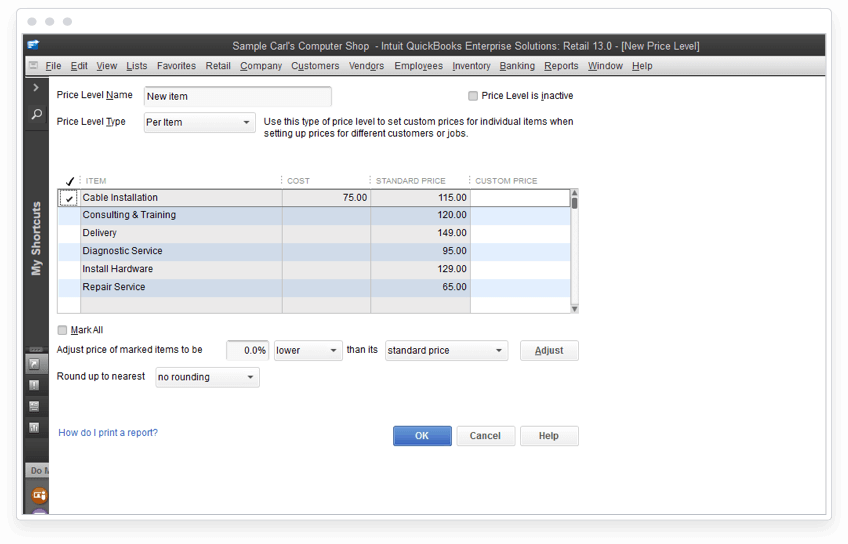Click the 149.00 standard price cell
Viewport: 848px width, 544px height.
[x=420, y=233]
